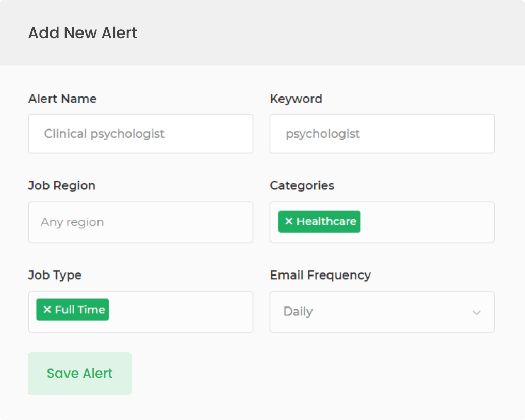The width and height of the screenshot is (525, 420).
Task: Dismiss Healthcare from the Categories field
Action: tap(288, 221)
